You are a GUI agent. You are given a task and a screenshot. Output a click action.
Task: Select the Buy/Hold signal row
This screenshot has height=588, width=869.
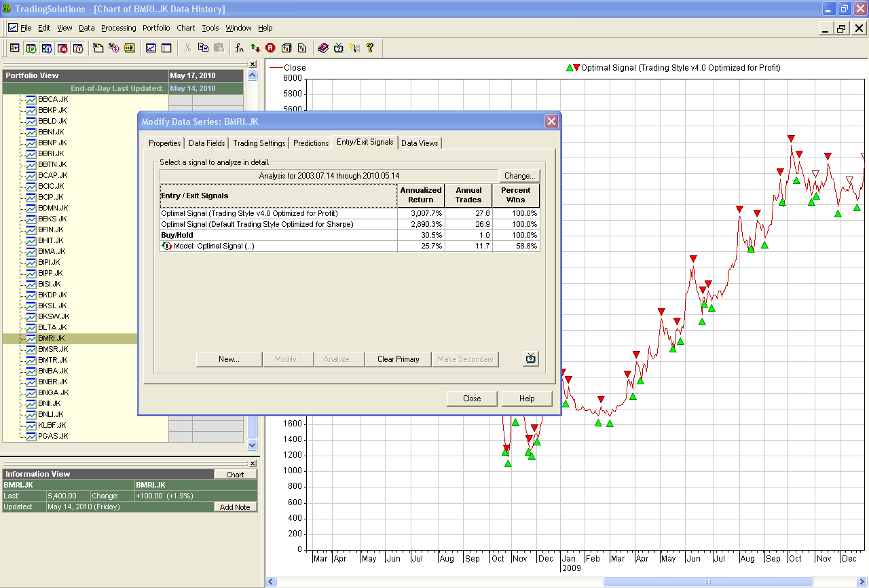(350, 235)
